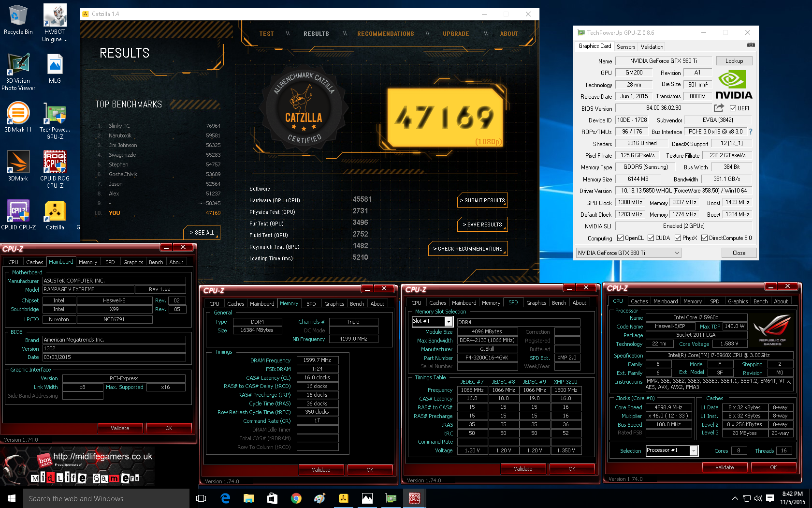Image resolution: width=812 pixels, height=508 pixels.
Task: Click OK in the processor CPU-Z window
Action: tap(773, 467)
